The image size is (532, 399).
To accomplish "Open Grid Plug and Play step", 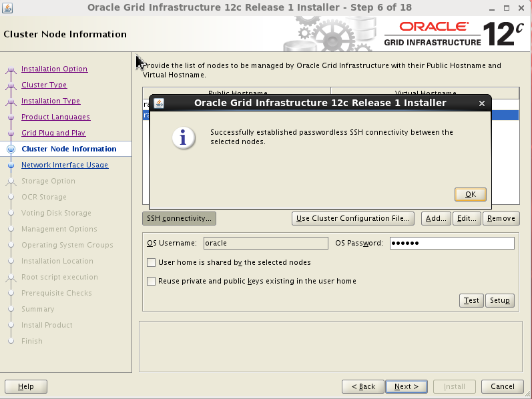I will click(53, 133).
